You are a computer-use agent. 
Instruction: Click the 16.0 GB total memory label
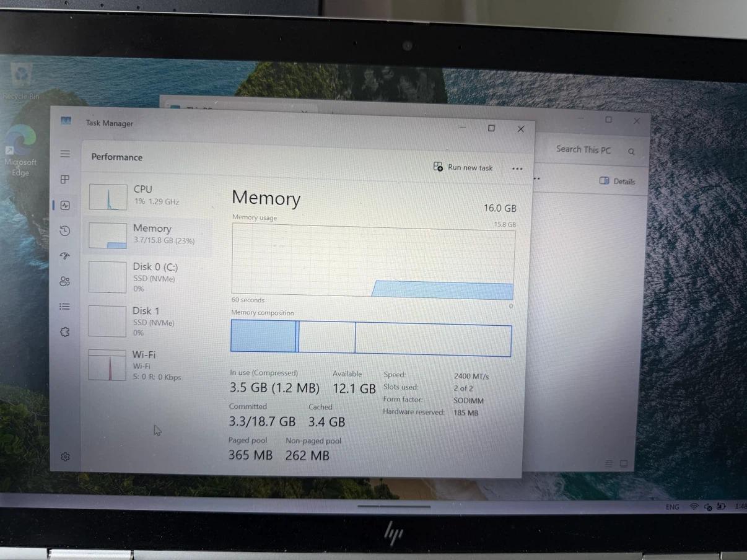pyautogui.click(x=500, y=208)
